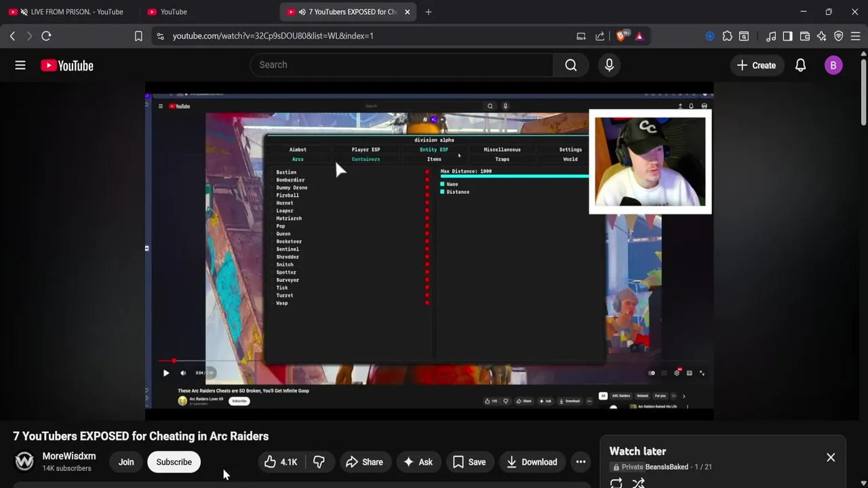868x488 pixels.
Task: Click the YouTube logo to go home
Action: pos(66,65)
